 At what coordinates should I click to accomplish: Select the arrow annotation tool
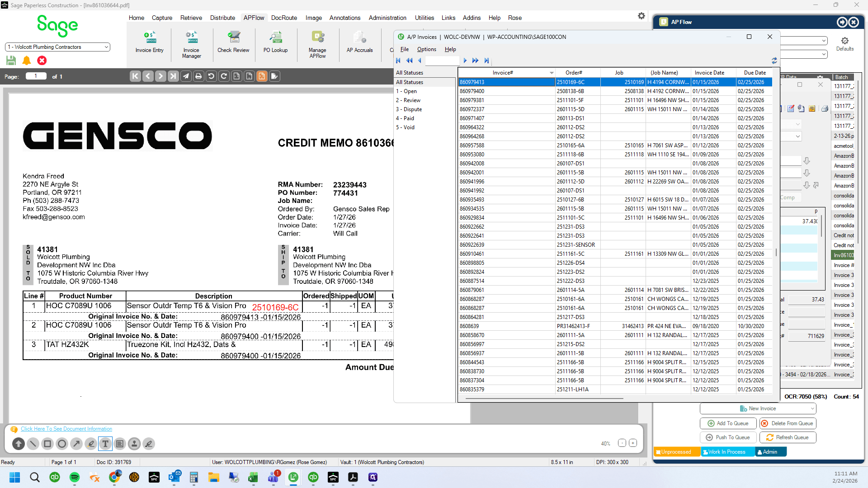pyautogui.click(x=76, y=444)
